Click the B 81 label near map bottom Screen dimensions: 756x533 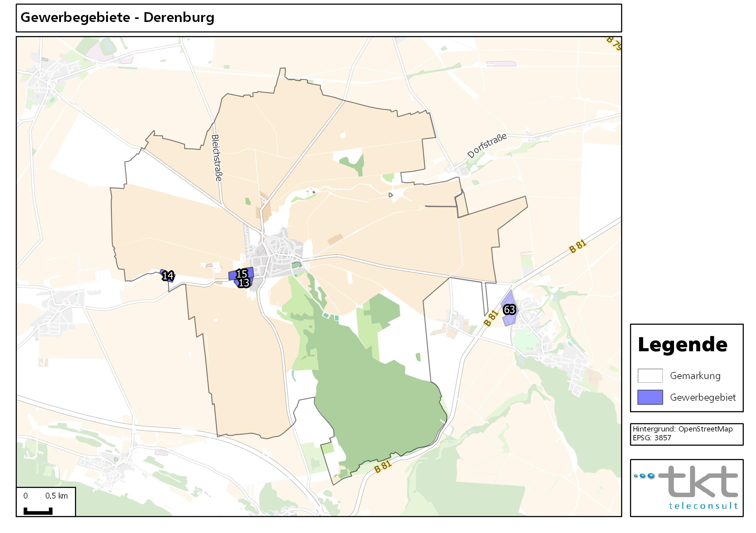(383, 467)
